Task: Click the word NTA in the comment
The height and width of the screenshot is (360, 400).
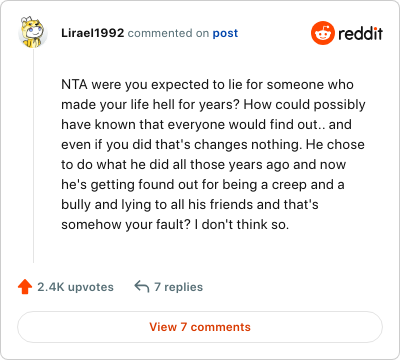Action: click(74, 85)
